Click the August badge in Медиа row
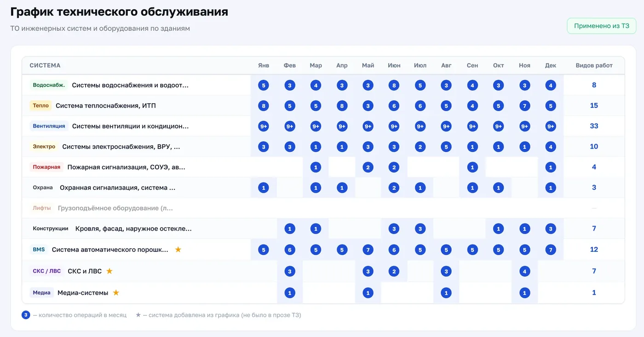The height and width of the screenshot is (337, 644). click(x=446, y=293)
